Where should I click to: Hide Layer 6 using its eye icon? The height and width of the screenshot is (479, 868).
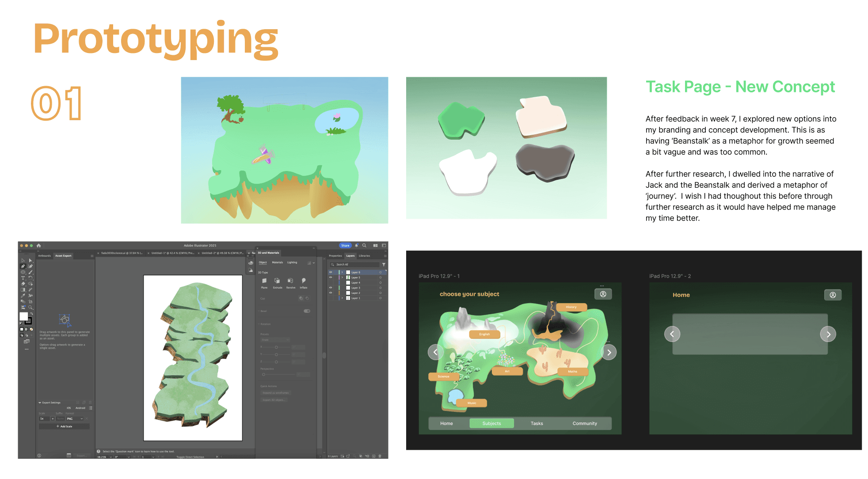click(331, 272)
